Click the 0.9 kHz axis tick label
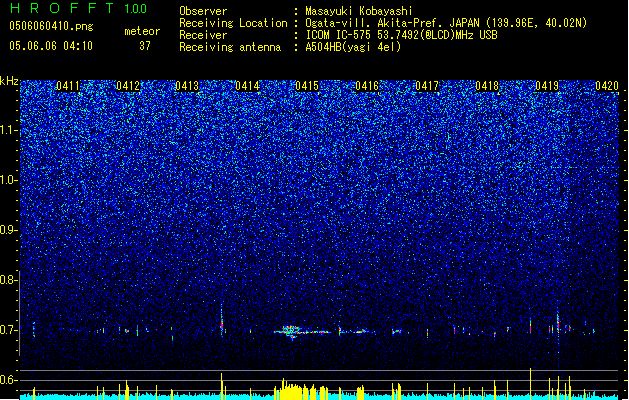This screenshot has width=629, height=400. point(8,230)
